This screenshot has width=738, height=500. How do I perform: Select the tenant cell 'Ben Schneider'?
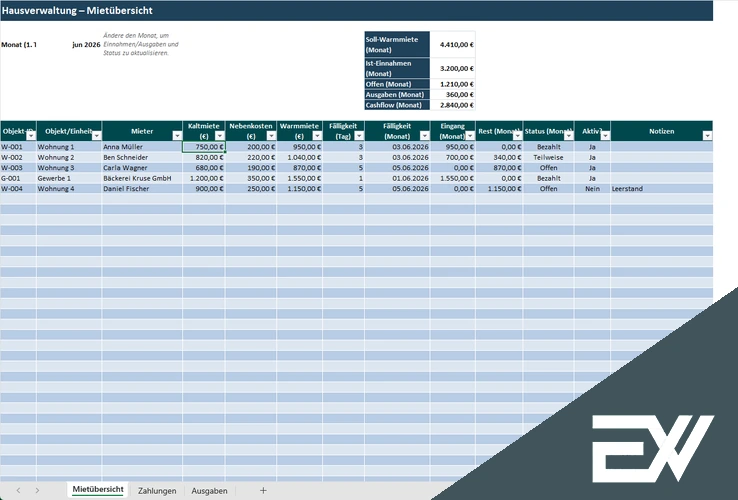[x=142, y=157]
